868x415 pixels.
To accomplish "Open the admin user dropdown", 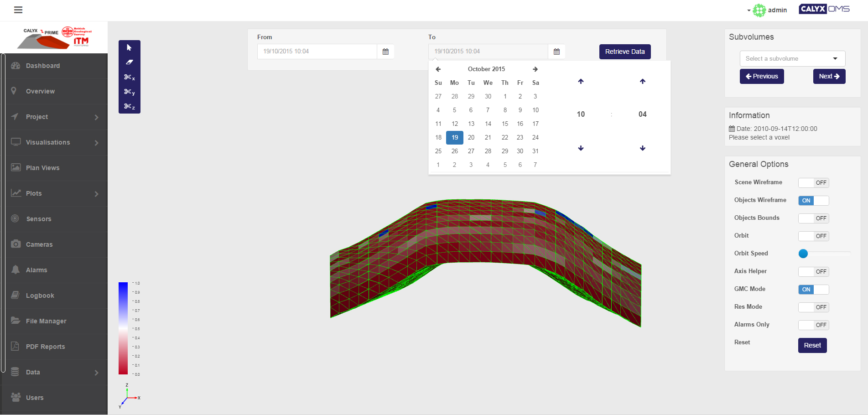I will click(769, 10).
